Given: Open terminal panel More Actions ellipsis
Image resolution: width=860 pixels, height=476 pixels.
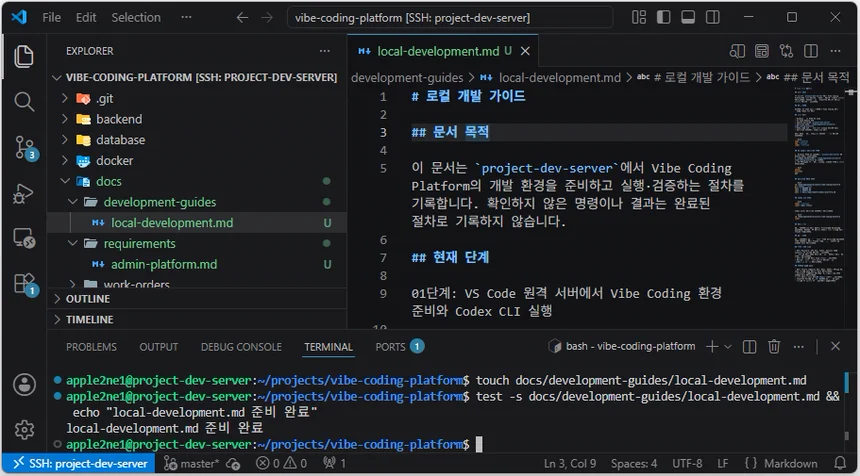Looking at the screenshot, I should [x=799, y=347].
